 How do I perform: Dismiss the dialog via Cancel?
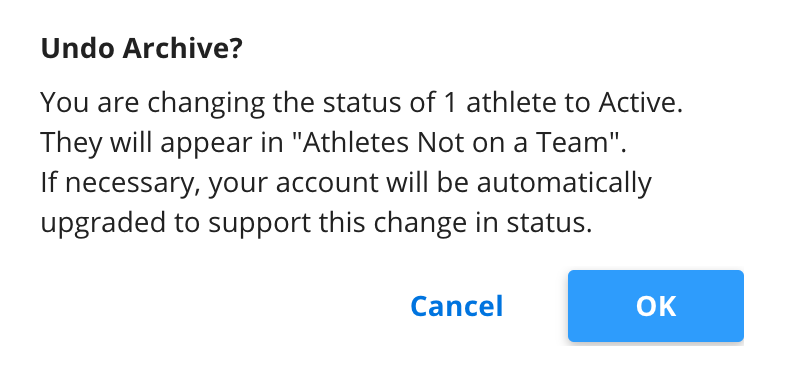click(x=456, y=306)
